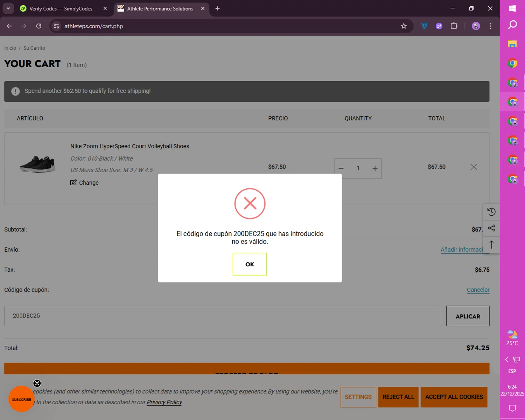525x420 pixels.
Task: Open recently viewed history icon
Action: (491, 212)
